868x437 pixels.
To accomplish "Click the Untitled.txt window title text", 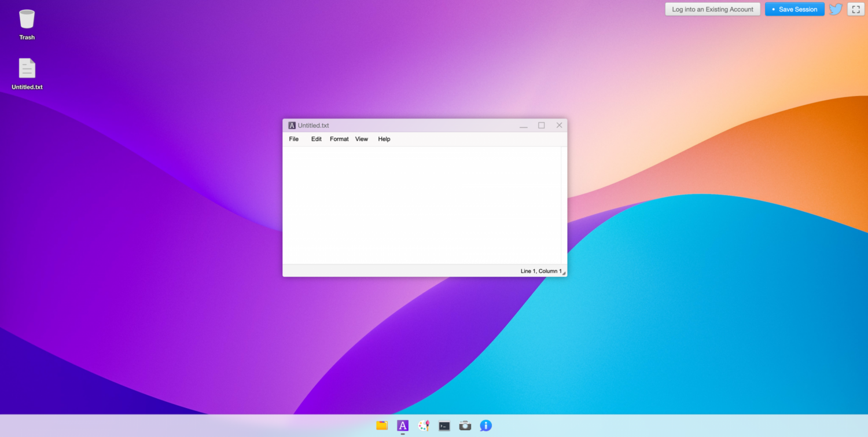I will pos(314,126).
